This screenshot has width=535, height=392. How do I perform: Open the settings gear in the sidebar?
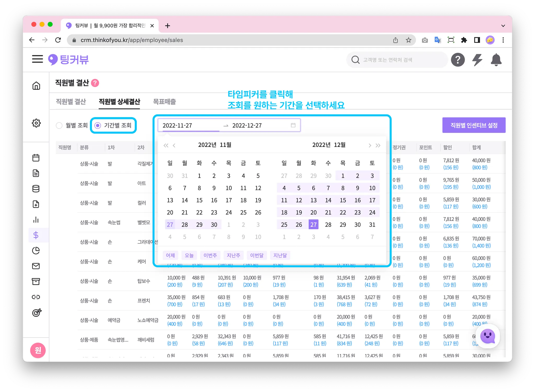point(36,123)
